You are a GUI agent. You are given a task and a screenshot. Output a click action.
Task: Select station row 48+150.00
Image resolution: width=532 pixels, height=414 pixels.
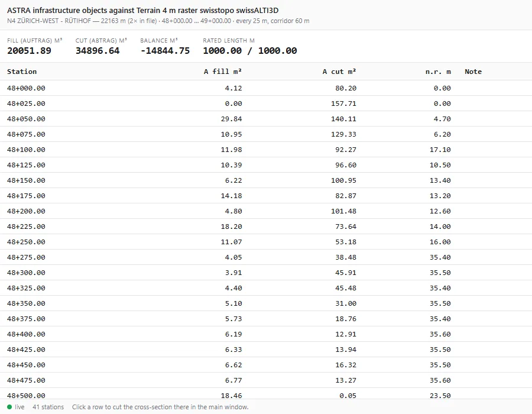266,180
